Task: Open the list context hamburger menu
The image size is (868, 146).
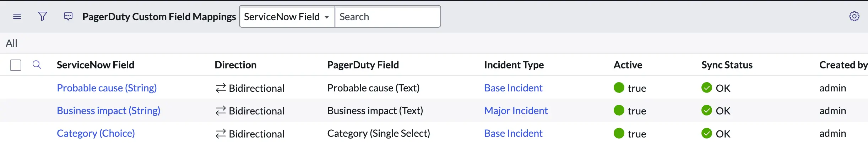Action: 17,17
